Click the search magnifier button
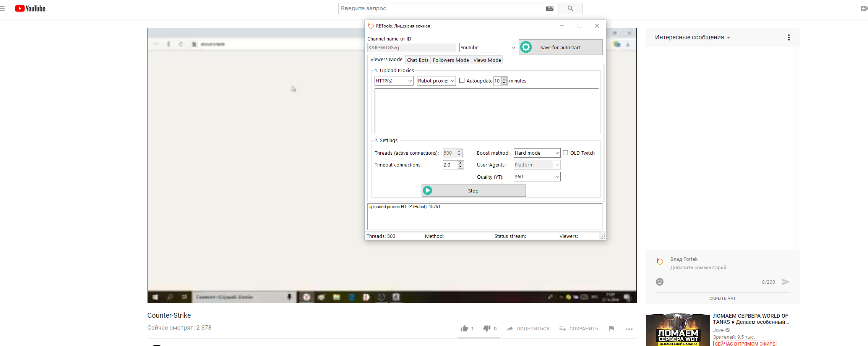The height and width of the screenshot is (346, 868). [570, 8]
